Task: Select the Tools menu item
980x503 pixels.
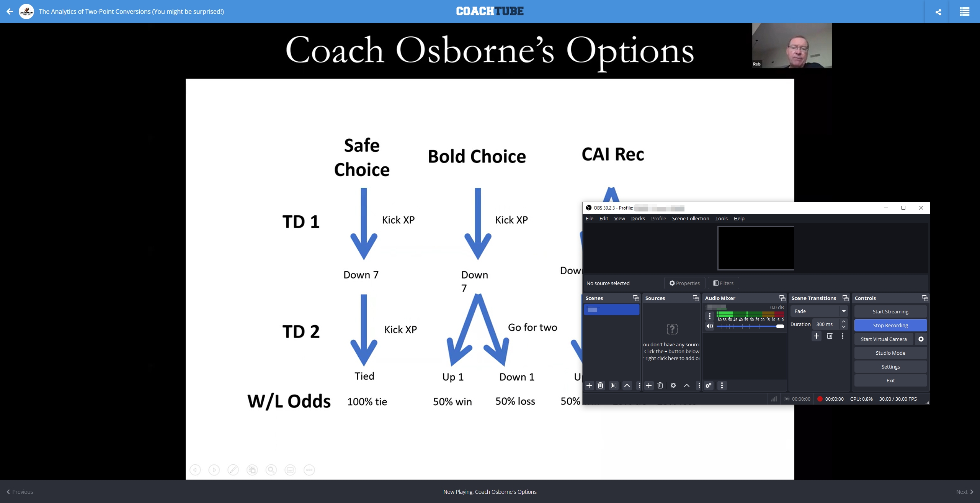Action: point(721,219)
